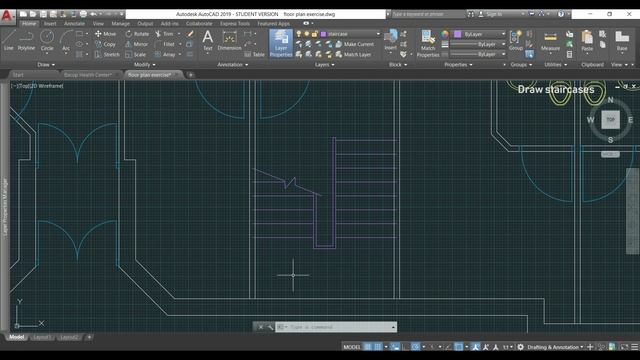Click Make Current layer button

click(x=355, y=44)
